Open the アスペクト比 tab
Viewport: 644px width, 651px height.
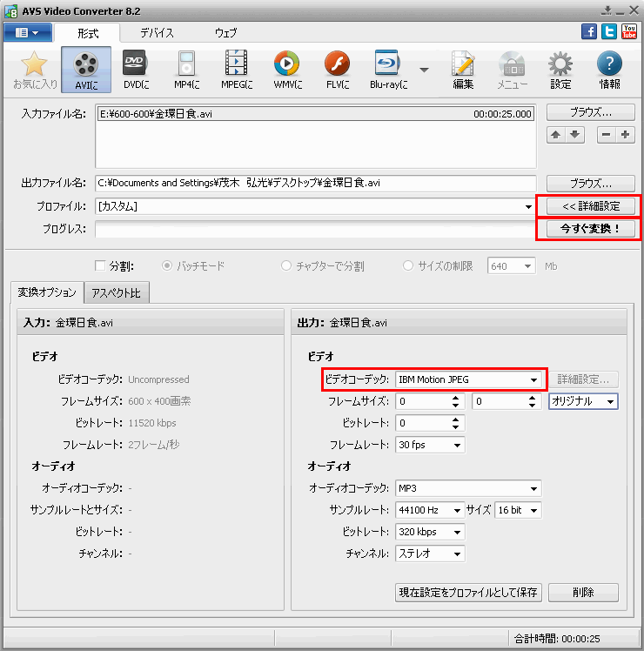[x=116, y=294]
